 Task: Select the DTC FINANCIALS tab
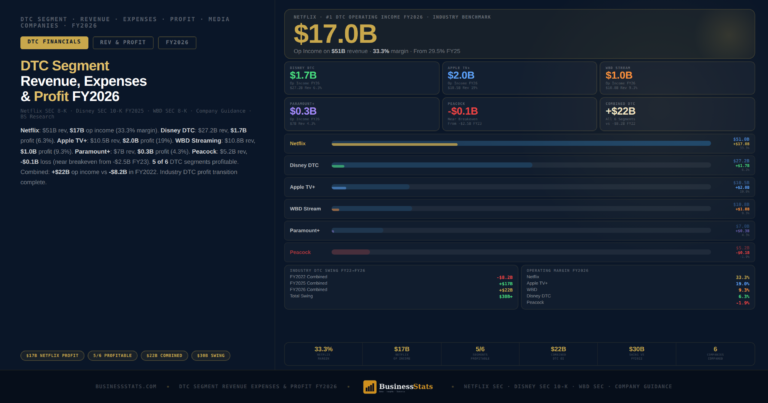pos(54,43)
